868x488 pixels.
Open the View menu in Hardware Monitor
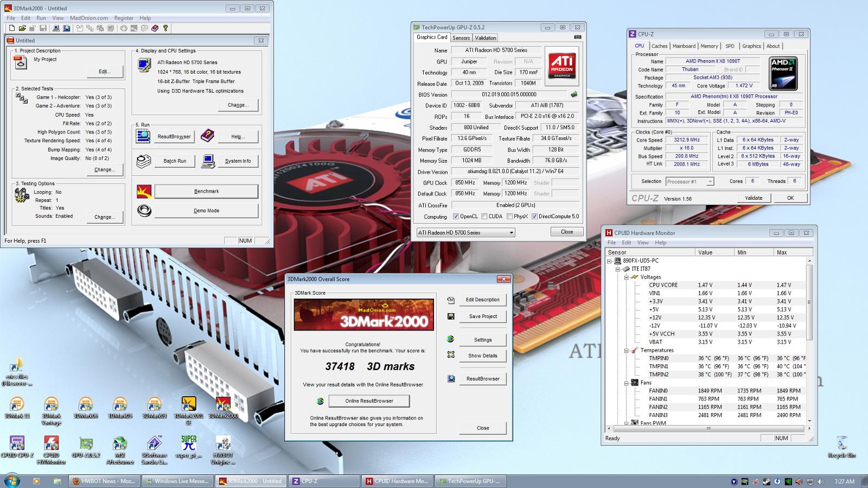pyautogui.click(x=643, y=243)
